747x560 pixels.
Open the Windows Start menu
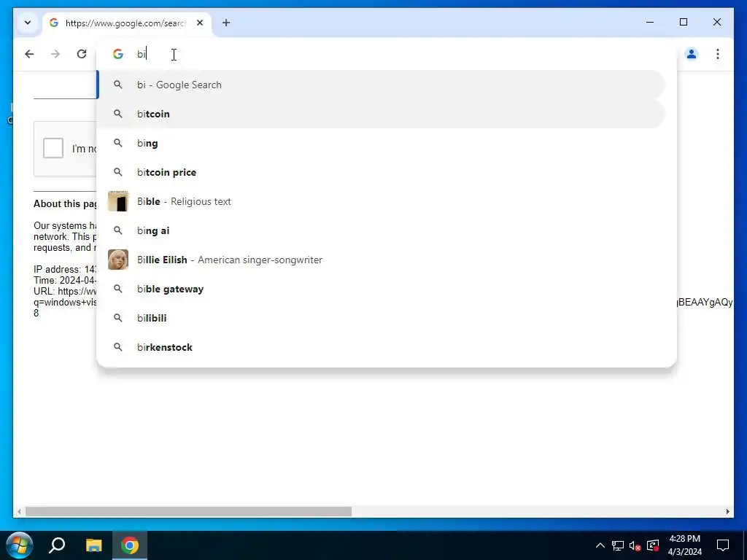coord(19,545)
